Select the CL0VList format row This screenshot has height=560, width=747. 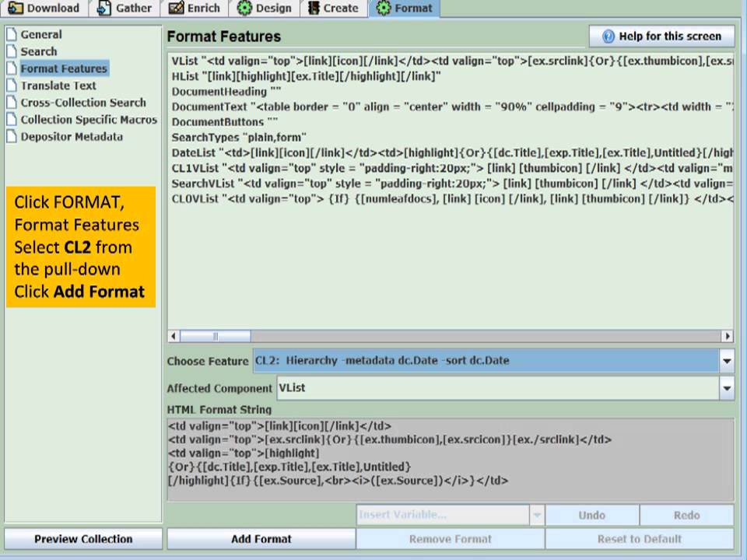click(451, 198)
